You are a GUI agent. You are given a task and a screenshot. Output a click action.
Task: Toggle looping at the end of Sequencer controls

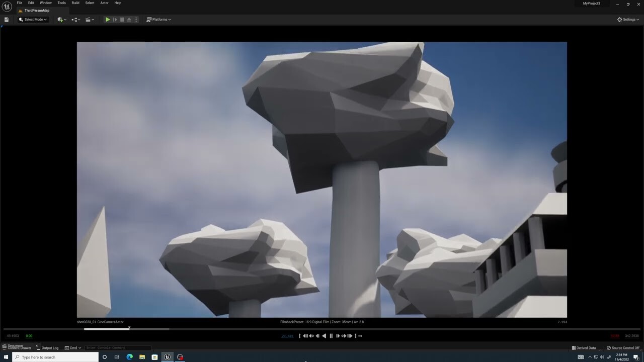360,336
